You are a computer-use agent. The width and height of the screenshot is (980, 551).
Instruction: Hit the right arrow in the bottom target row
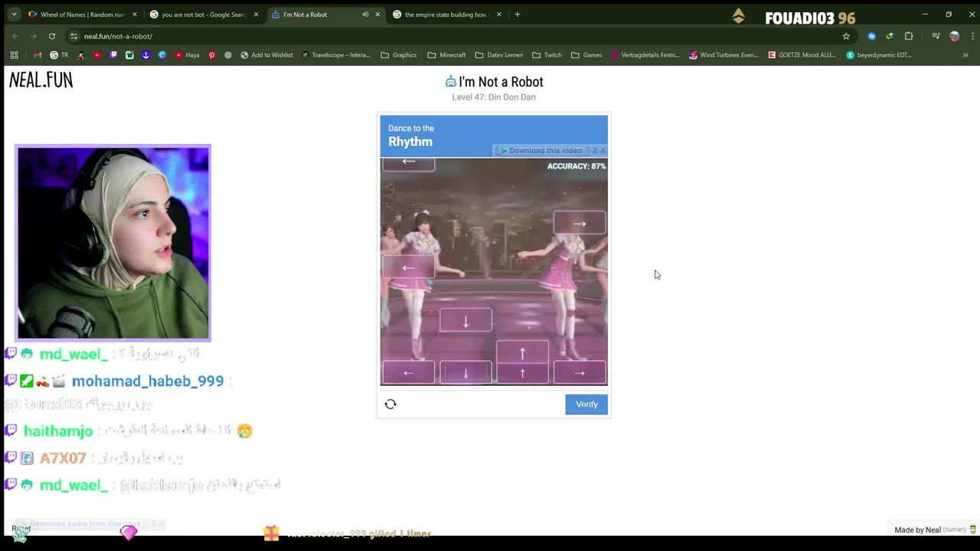pyautogui.click(x=580, y=373)
